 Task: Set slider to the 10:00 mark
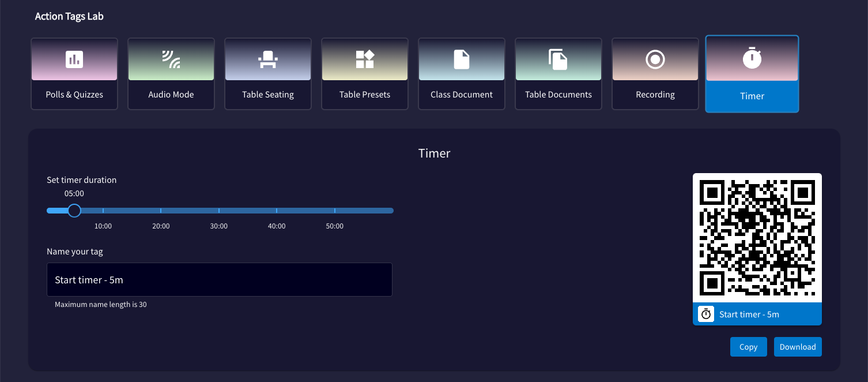103,211
